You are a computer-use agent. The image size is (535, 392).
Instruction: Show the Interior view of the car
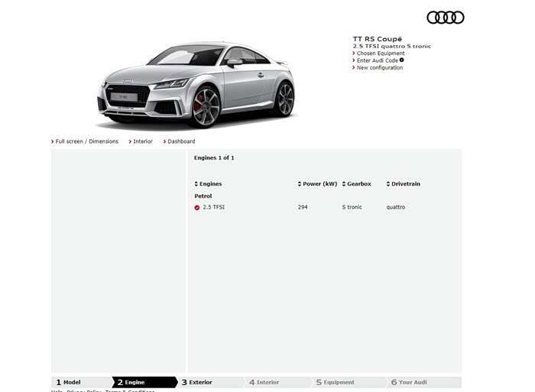[142, 141]
